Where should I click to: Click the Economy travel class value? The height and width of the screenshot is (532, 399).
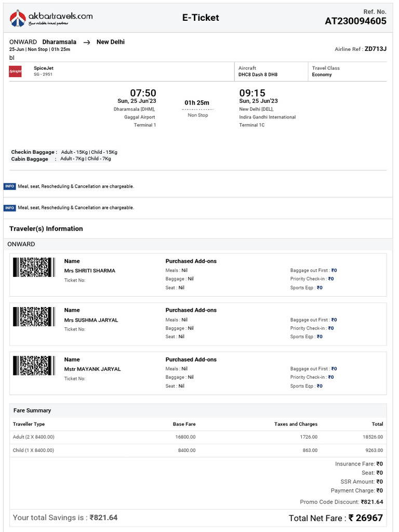[322, 75]
